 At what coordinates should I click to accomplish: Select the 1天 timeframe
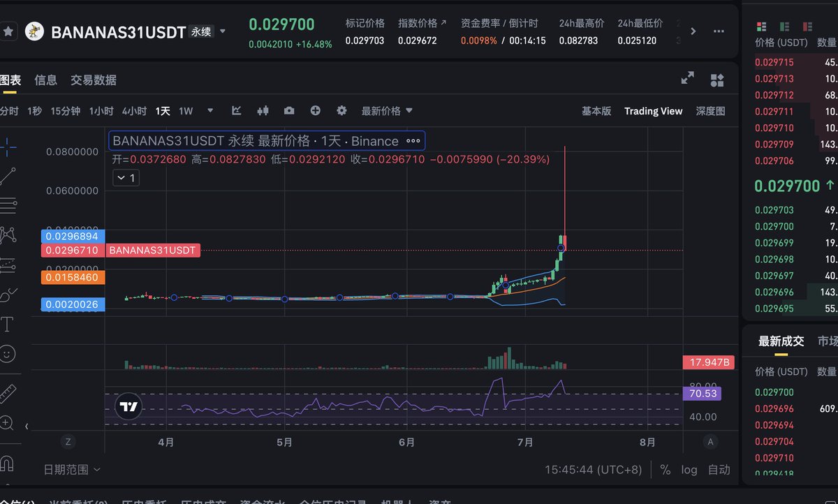click(x=163, y=111)
